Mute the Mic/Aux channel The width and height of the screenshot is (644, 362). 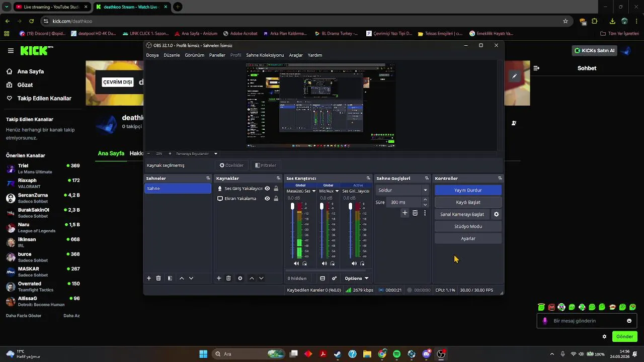[x=324, y=263]
